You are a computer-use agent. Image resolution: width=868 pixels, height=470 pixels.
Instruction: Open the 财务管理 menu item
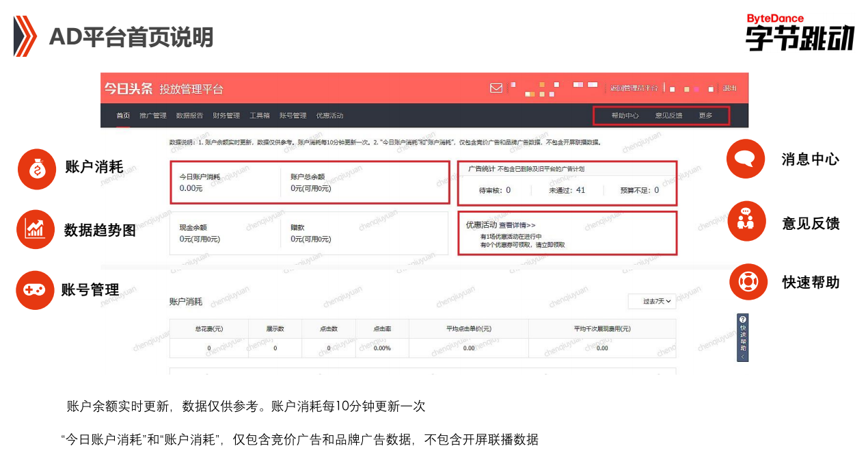point(226,115)
